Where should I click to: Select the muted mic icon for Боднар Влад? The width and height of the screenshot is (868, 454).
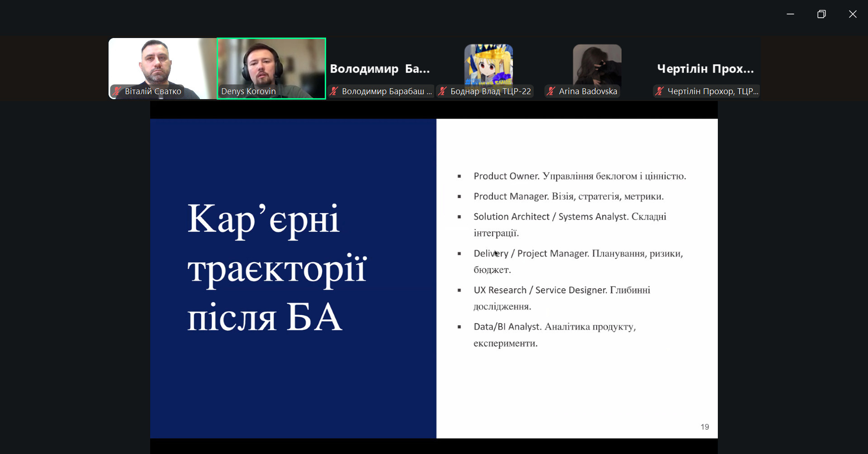[442, 91]
